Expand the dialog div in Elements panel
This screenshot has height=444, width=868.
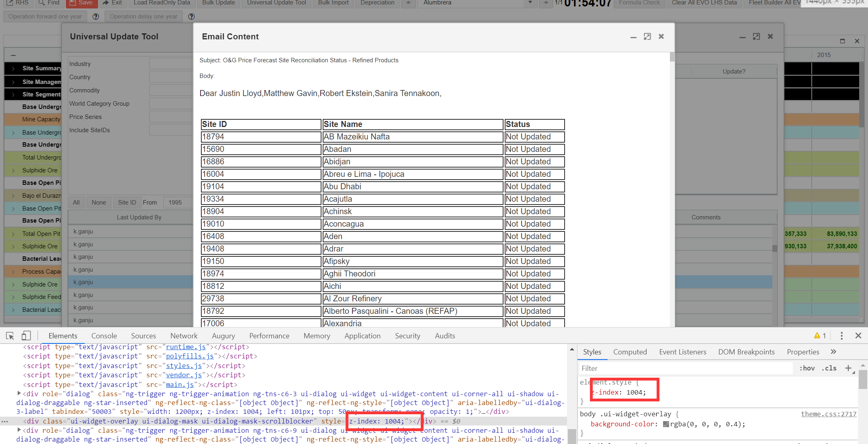coord(19,394)
